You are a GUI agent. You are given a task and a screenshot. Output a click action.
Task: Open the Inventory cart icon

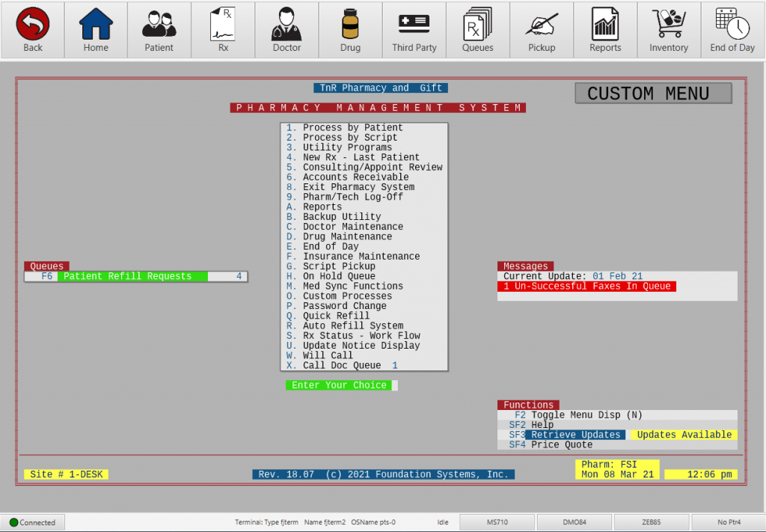(668, 24)
